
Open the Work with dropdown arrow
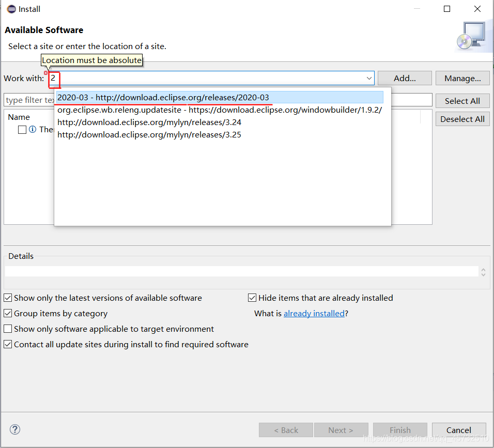click(369, 78)
